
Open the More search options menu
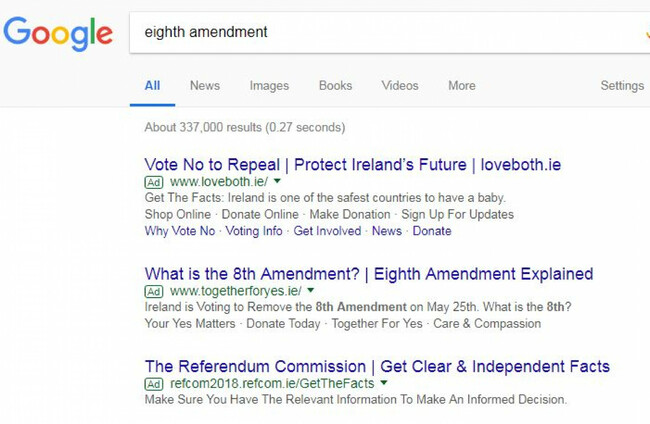tap(461, 85)
